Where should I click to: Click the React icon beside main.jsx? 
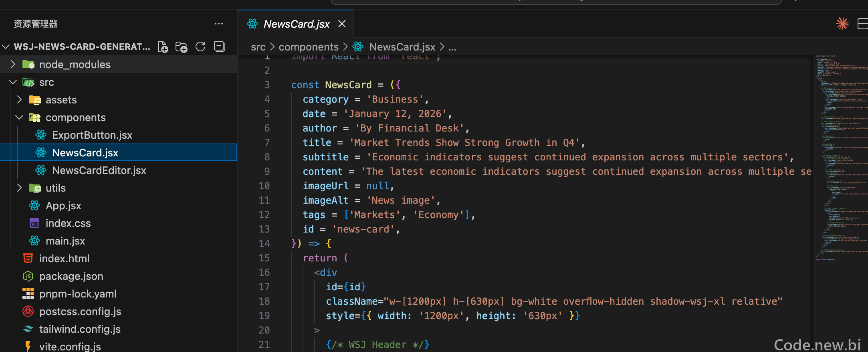[x=34, y=241]
